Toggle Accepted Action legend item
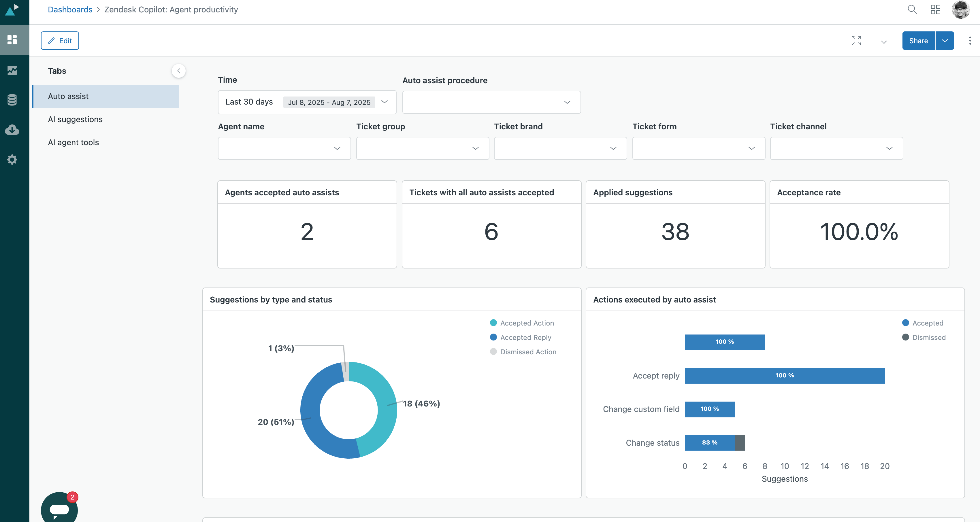Image resolution: width=980 pixels, height=522 pixels. [527, 323]
